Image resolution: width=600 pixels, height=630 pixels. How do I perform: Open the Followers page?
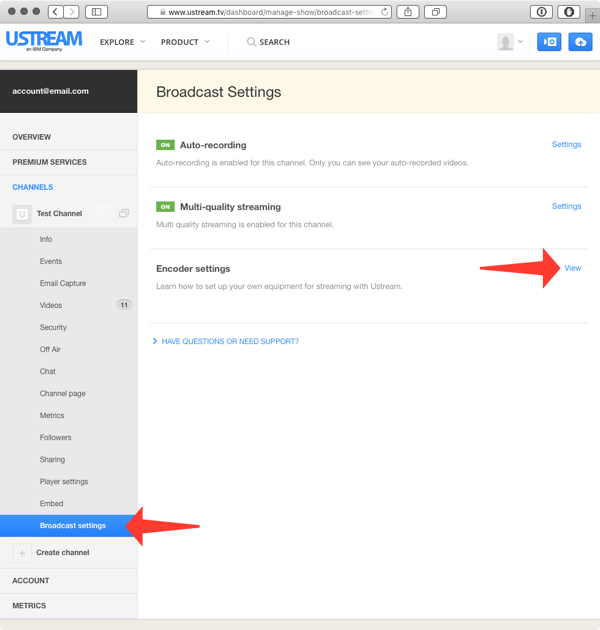[x=55, y=438]
